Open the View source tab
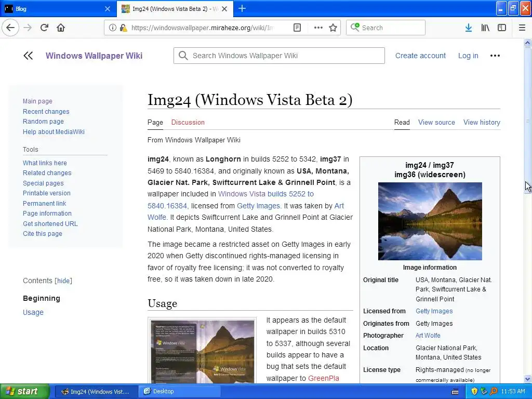The width and height of the screenshot is (532, 399). pos(436,122)
